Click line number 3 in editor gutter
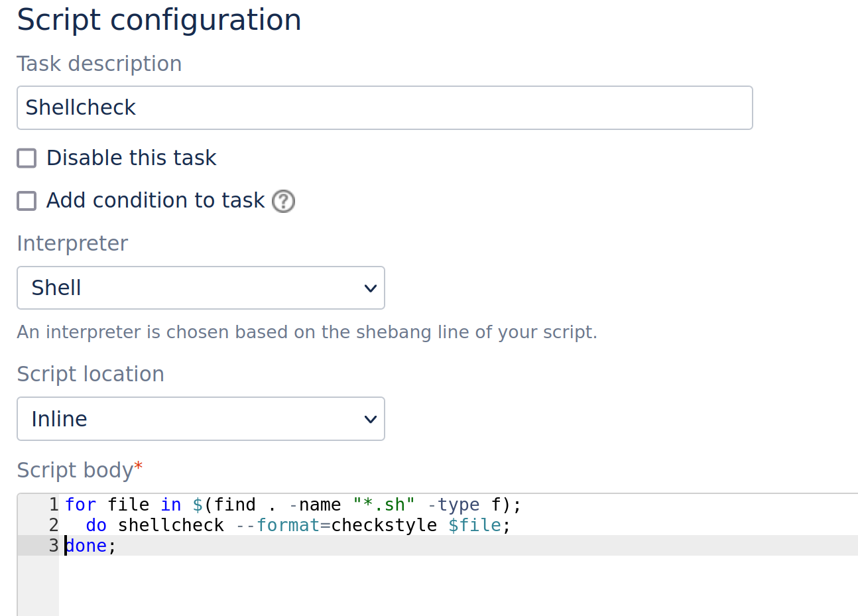Image resolution: width=858 pixels, height=616 pixels. (x=54, y=546)
